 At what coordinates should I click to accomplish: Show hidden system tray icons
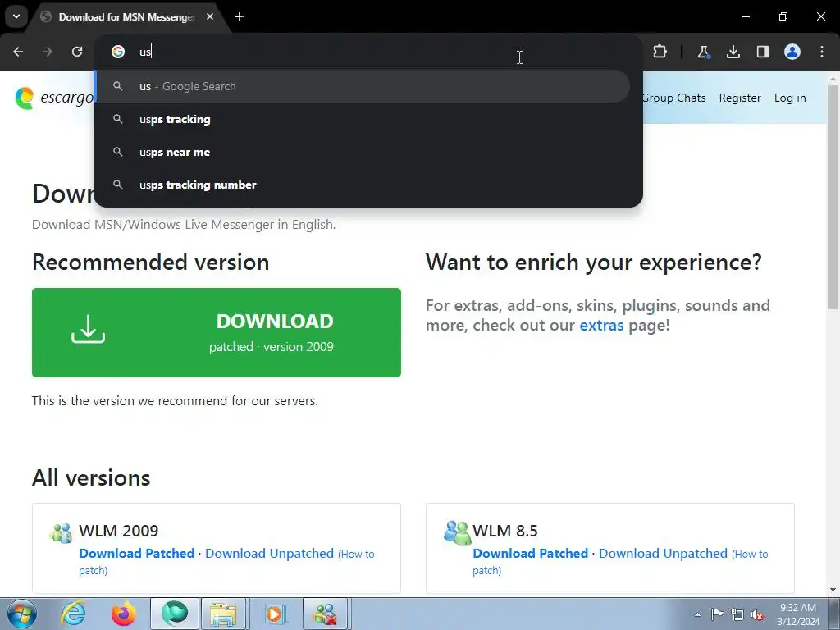coord(697,614)
